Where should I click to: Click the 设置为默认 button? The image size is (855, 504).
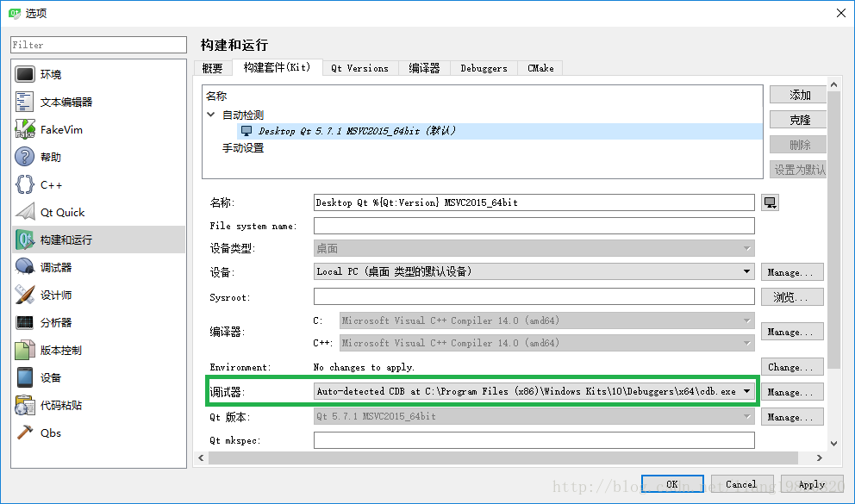point(799,170)
